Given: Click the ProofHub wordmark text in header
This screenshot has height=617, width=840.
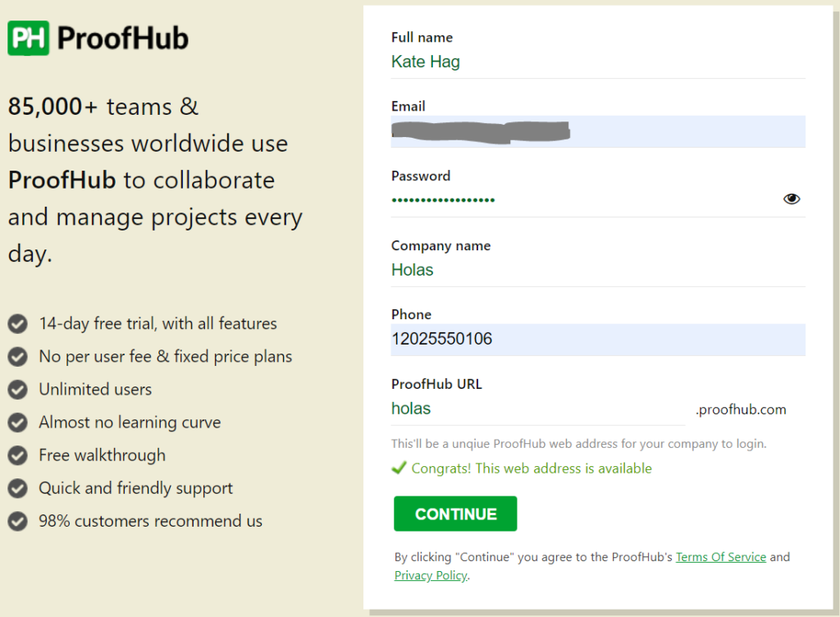Looking at the screenshot, I should (x=123, y=39).
